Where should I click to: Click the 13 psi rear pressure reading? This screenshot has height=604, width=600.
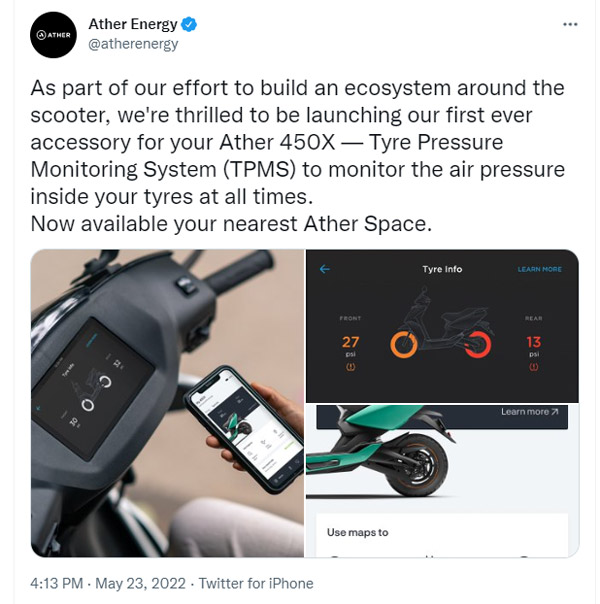[x=534, y=343]
